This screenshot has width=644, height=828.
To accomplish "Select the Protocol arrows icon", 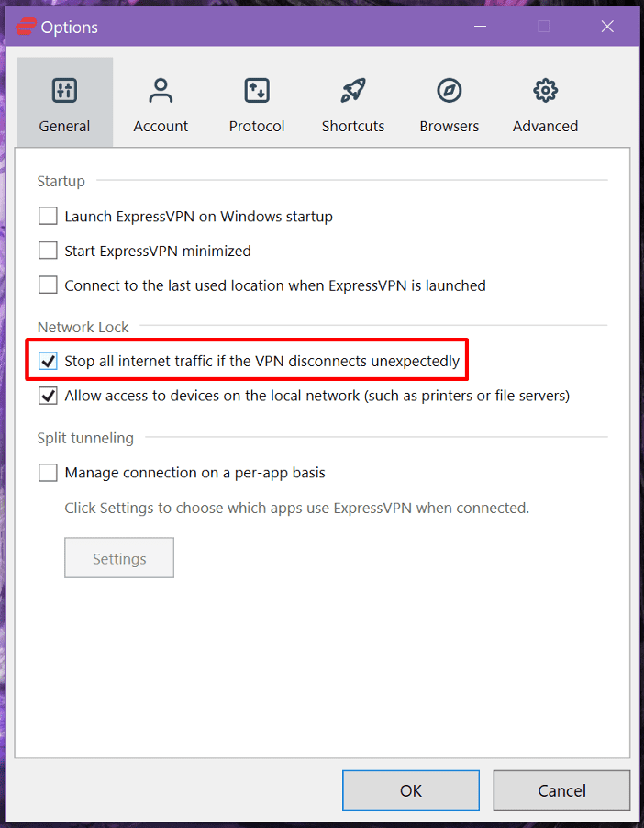I will pyautogui.click(x=257, y=90).
